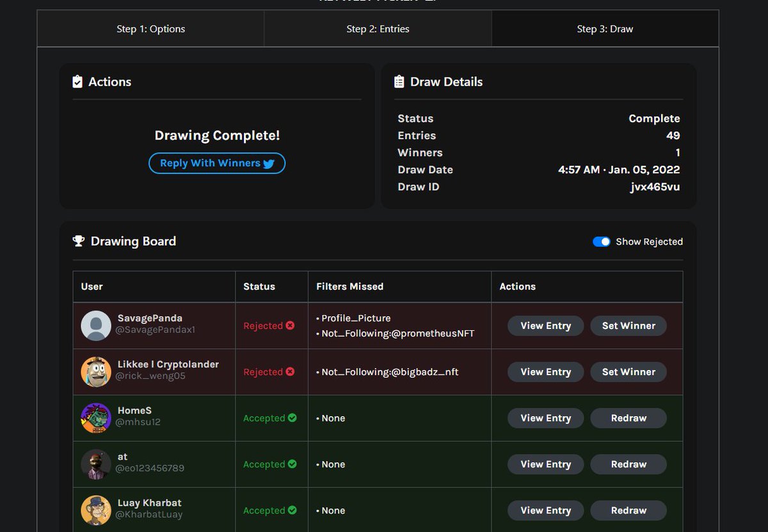Open the Step 1: Options tab
The height and width of the screenshot is (532, 768).
(150, 29)
